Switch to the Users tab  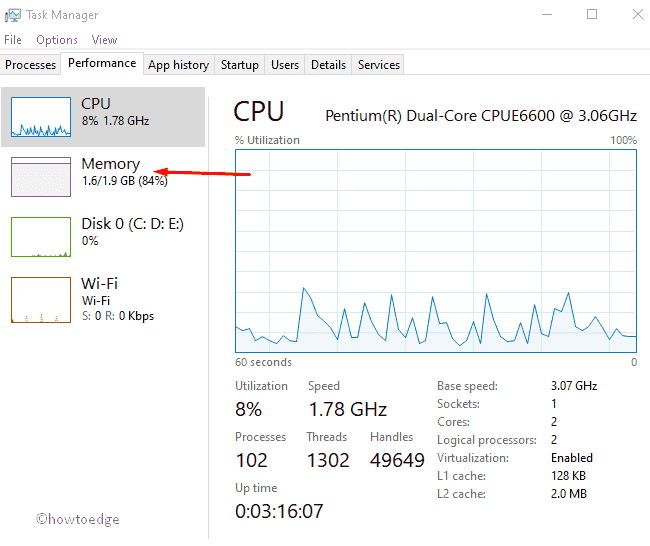[x=285, y=65]
